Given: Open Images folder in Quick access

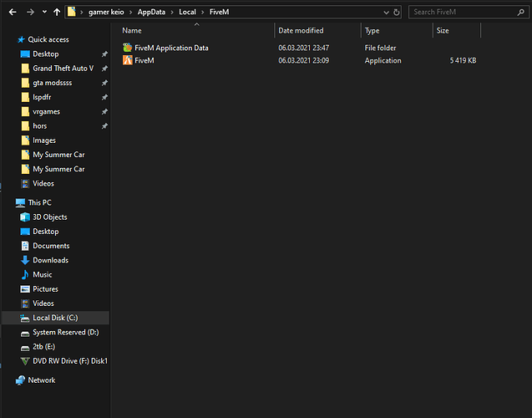Looking at the screenshot, I should point(44,140).
